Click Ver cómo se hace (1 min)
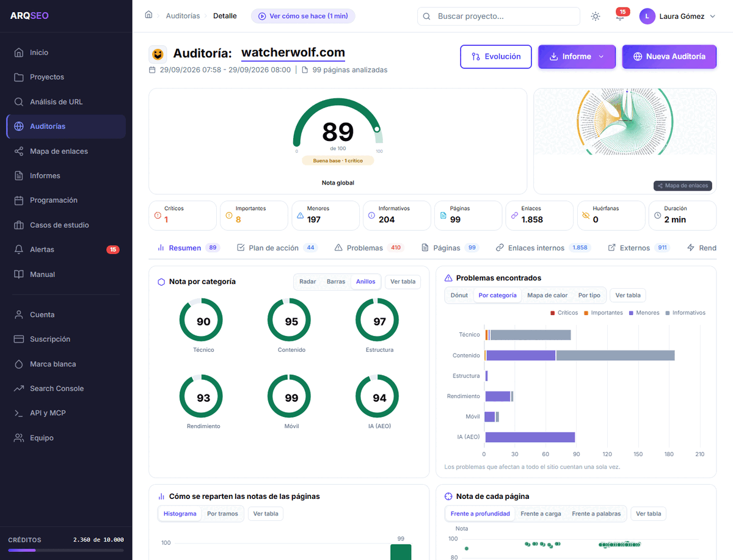Viewport: 733px width, 560px height. pos(303,16)
